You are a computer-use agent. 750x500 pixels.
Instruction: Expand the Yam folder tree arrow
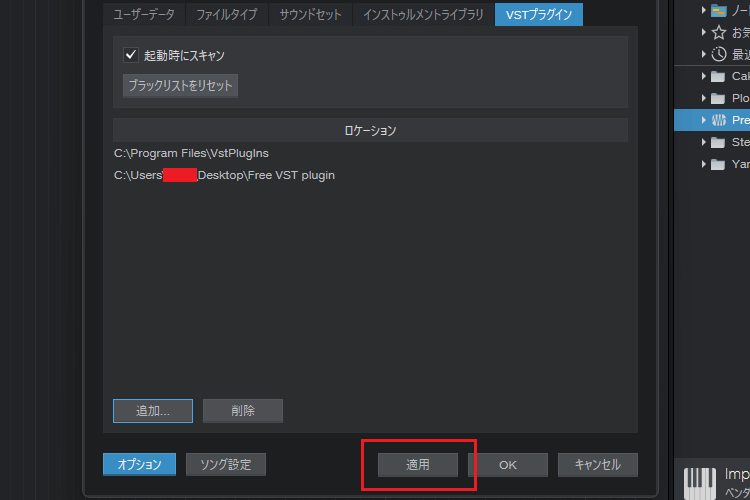tap(704, 164)
